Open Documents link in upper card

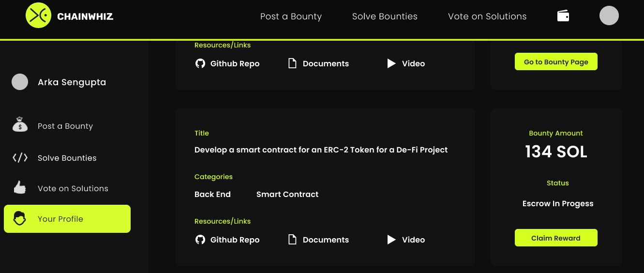tap(318, 63)
